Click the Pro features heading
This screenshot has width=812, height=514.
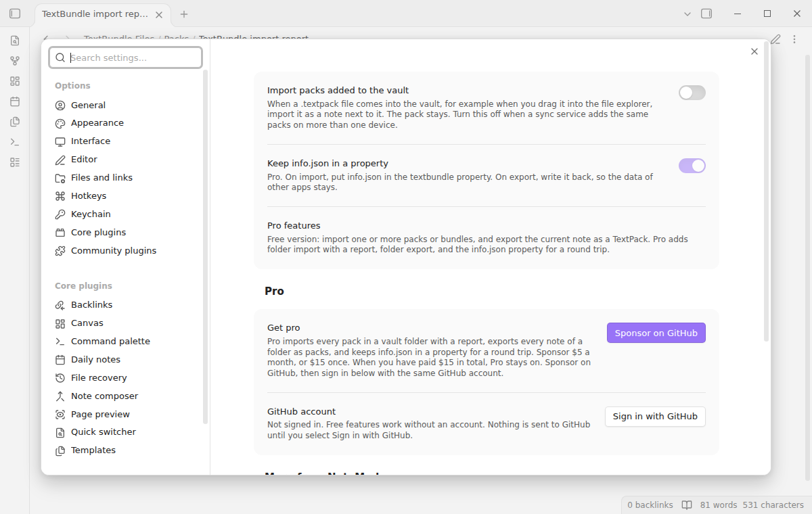pyautogui.click(x=294, y=226)
